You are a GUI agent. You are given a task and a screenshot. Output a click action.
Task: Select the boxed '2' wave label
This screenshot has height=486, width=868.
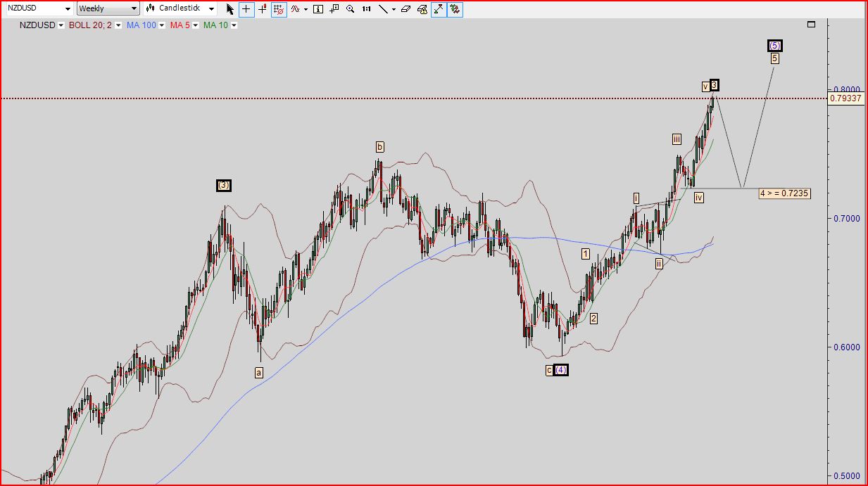point(593,319)
